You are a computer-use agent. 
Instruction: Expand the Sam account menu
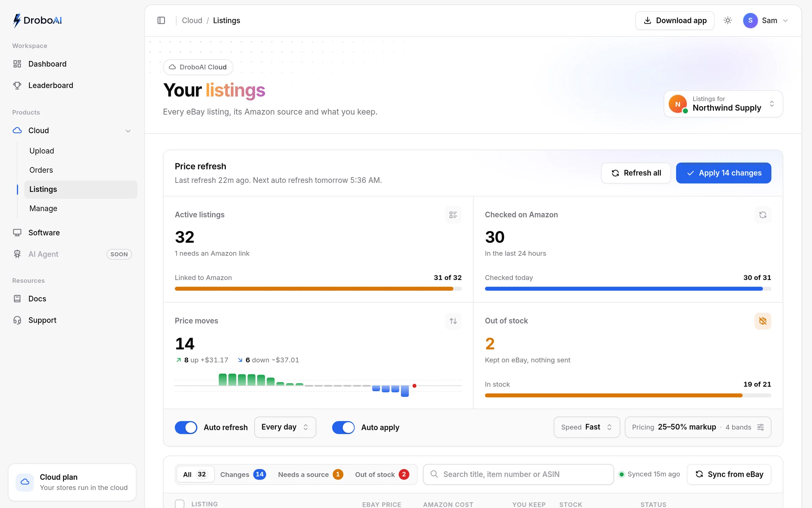click(766, 21)
